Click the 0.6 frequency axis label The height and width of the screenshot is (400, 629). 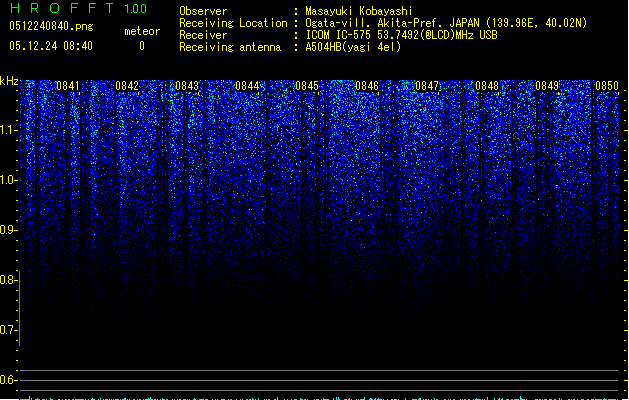[8, 380]
